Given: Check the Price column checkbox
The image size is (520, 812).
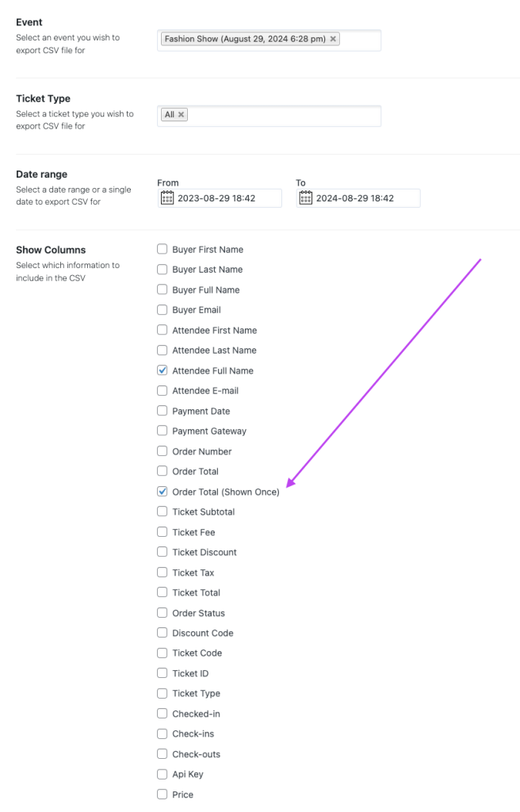Looking at the screenshot, I should tap(162, 795).
